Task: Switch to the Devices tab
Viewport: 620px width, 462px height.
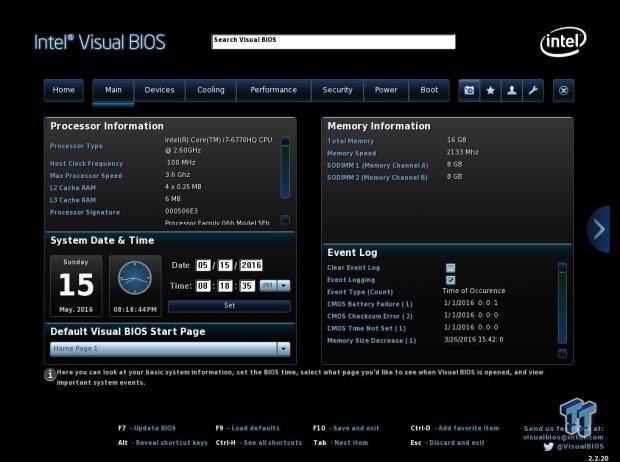Action: [x=159, y=90]
